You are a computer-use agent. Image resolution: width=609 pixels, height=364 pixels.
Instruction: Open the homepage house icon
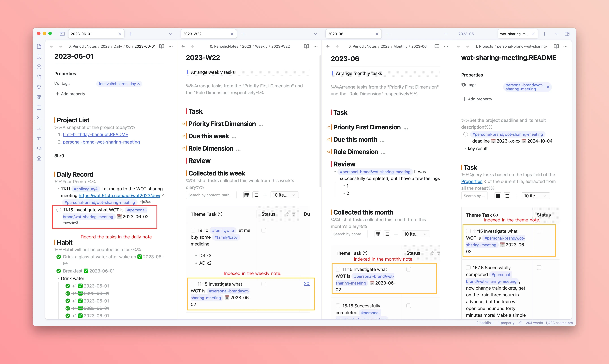(x=39, y=158)
